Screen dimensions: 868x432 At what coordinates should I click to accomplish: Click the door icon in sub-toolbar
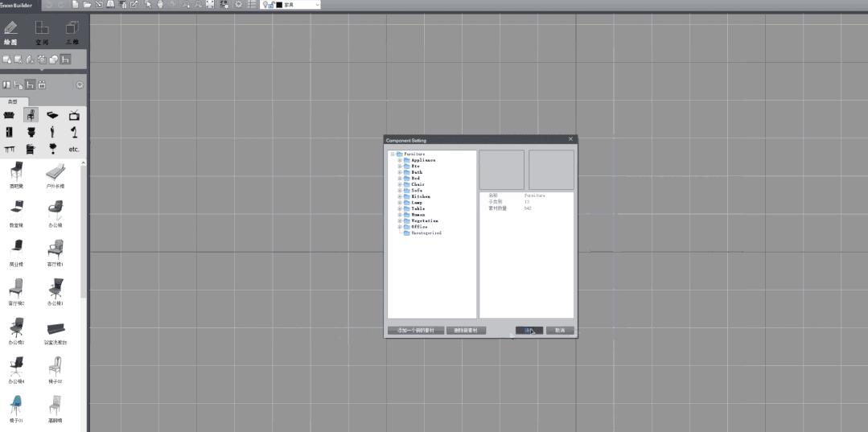[6, 84]
